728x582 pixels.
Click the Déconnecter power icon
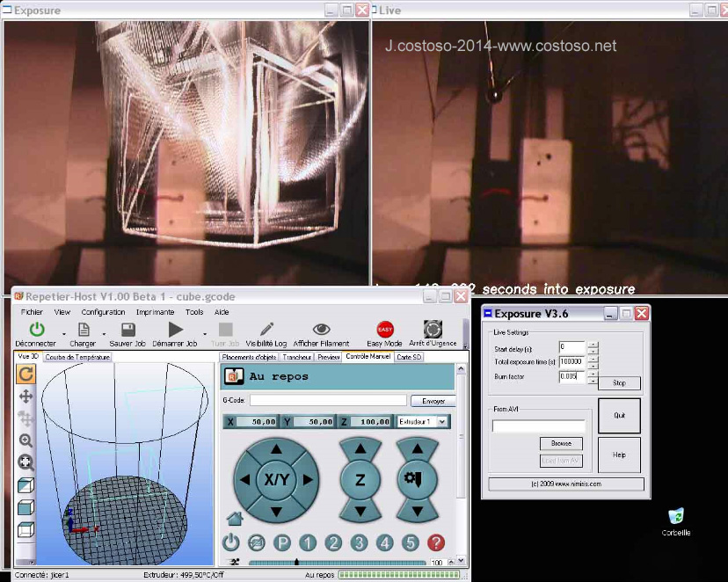[36, 330]
